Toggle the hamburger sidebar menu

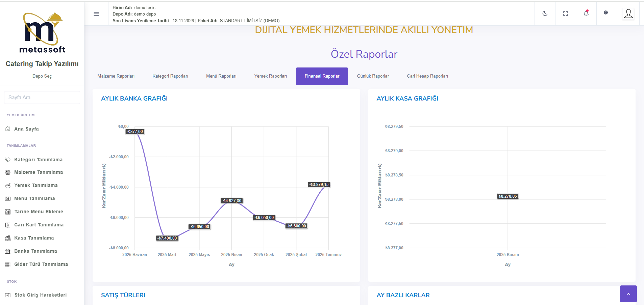point(96,14)
